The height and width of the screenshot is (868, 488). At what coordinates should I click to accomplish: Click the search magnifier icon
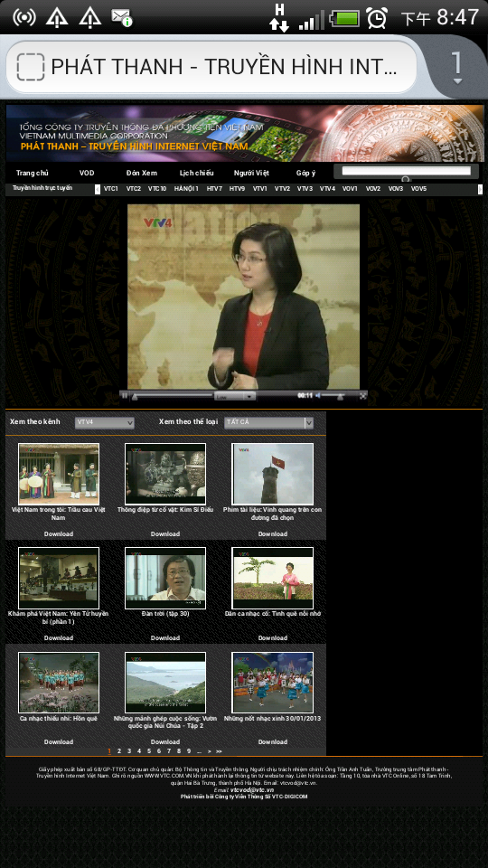pos(406,179)
